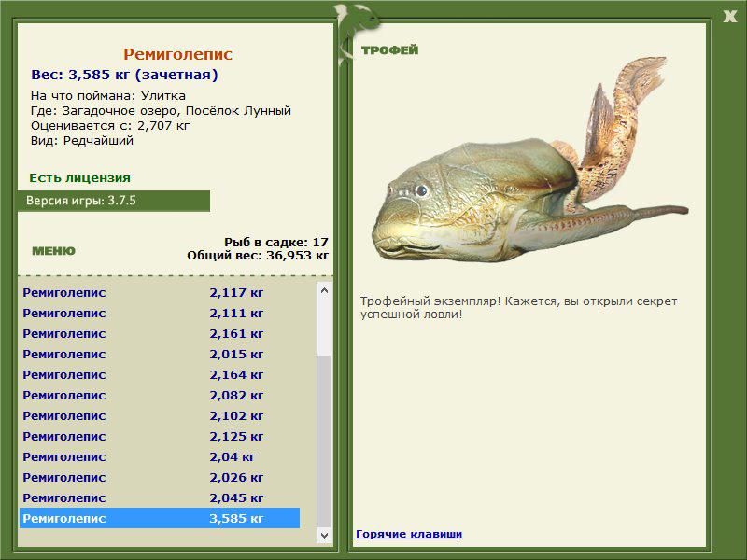747x560 pixels.
Task: Open the МЕНЮ button
Action: (x=53, y=251)
